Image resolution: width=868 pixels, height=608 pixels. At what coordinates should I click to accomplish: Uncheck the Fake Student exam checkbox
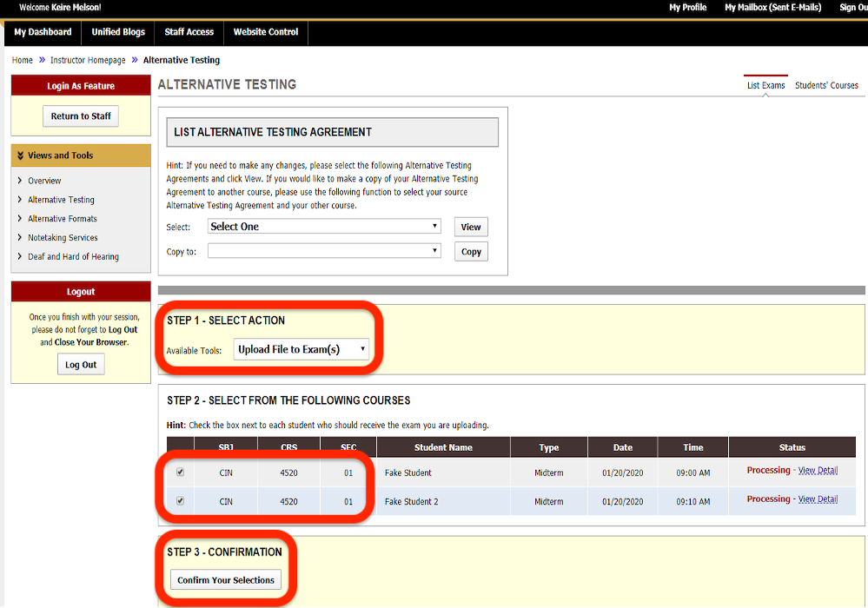pyautogui.click(x=180, y=473)
